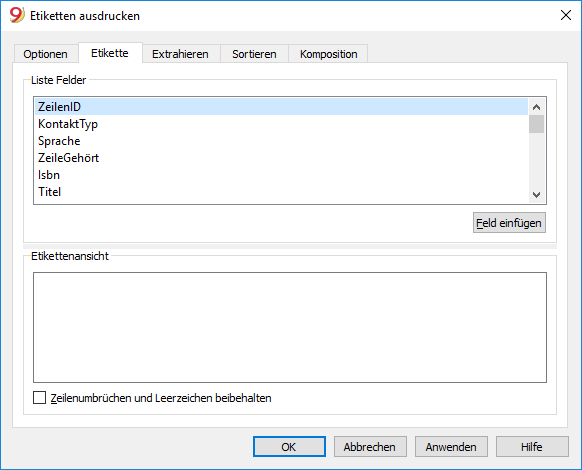Confirm with the OK button
Image resolution: width=582 pixels, height=470 pixels.
289,447
